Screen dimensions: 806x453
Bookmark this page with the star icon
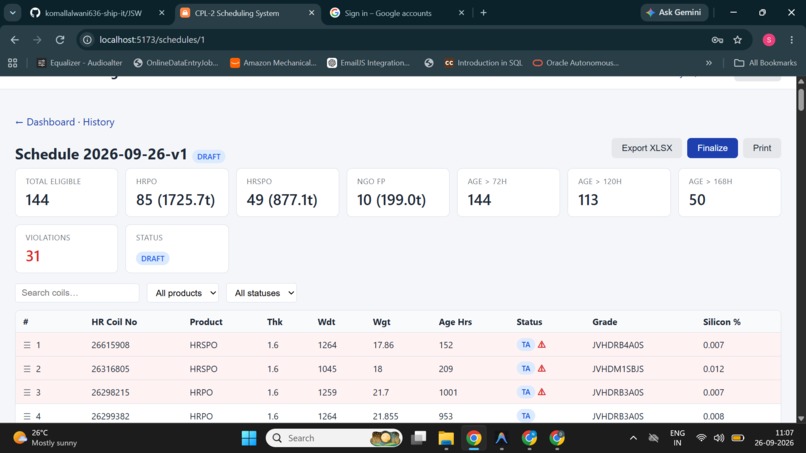tap(738, 40)
